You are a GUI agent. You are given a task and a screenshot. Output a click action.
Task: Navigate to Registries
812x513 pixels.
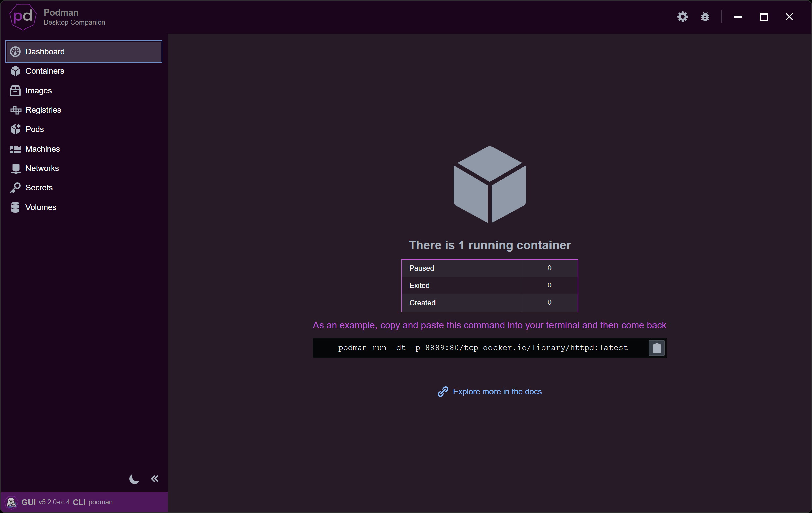(x=83, y=110)
